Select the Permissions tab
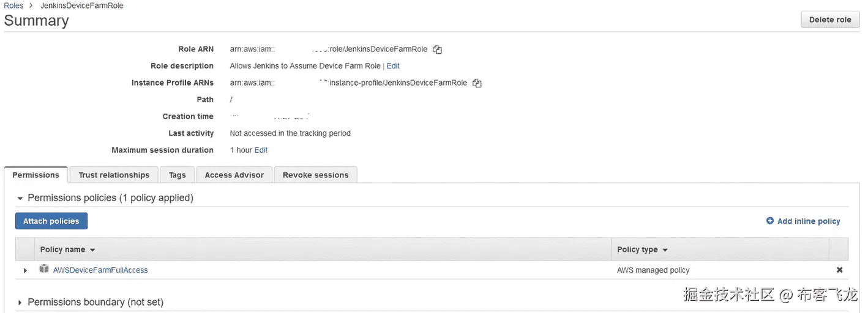The width and height of the screenshot is (868, 313). [x=36, y=175]
